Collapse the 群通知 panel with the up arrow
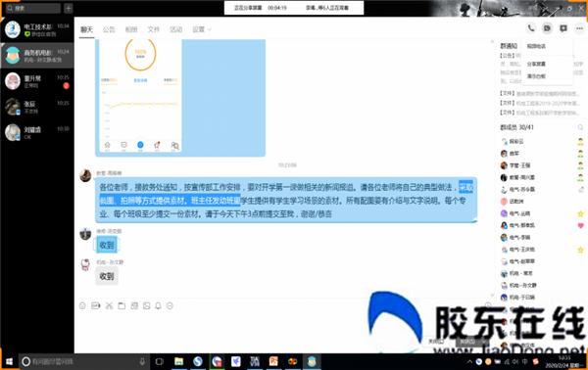This screenshot has width=588, height=370. (492, 42)
